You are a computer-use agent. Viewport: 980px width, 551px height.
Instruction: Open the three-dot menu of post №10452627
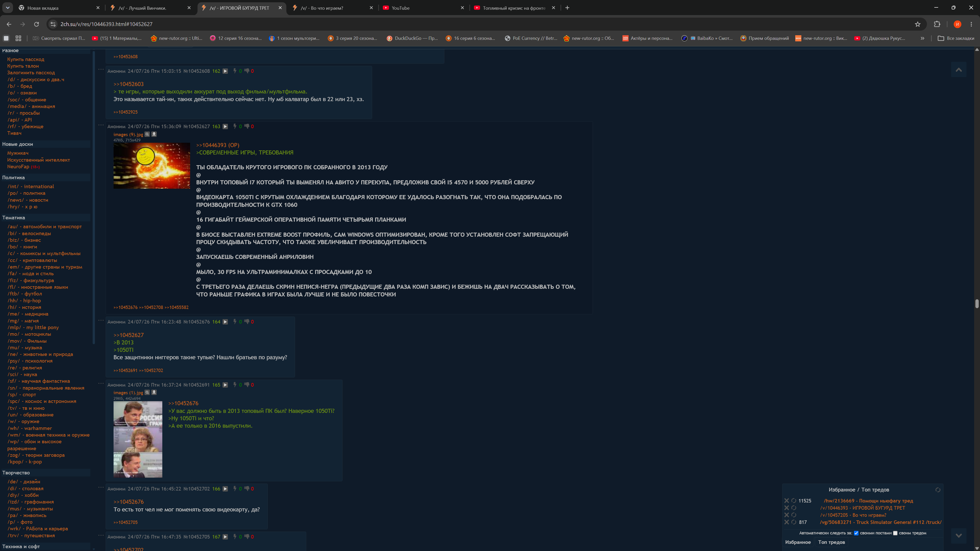101,125
